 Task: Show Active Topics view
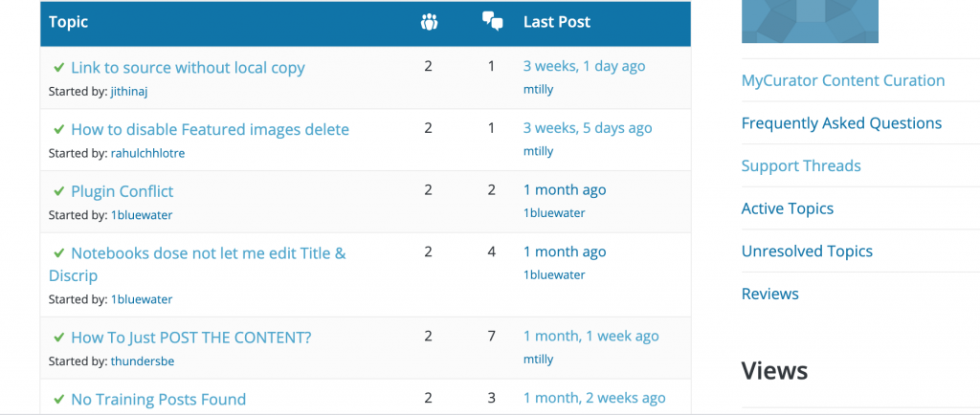point(788,208)
